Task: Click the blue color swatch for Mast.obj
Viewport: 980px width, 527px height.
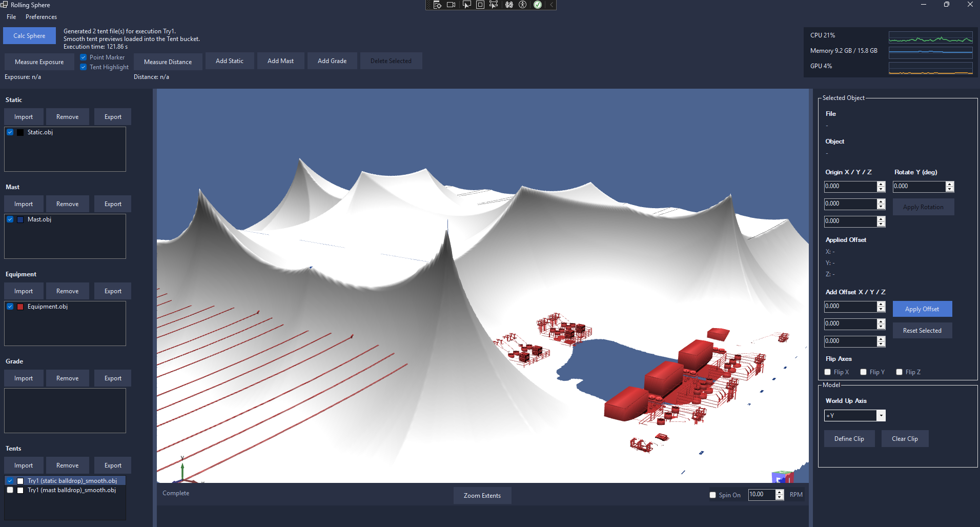Action: tap(21, 219)
